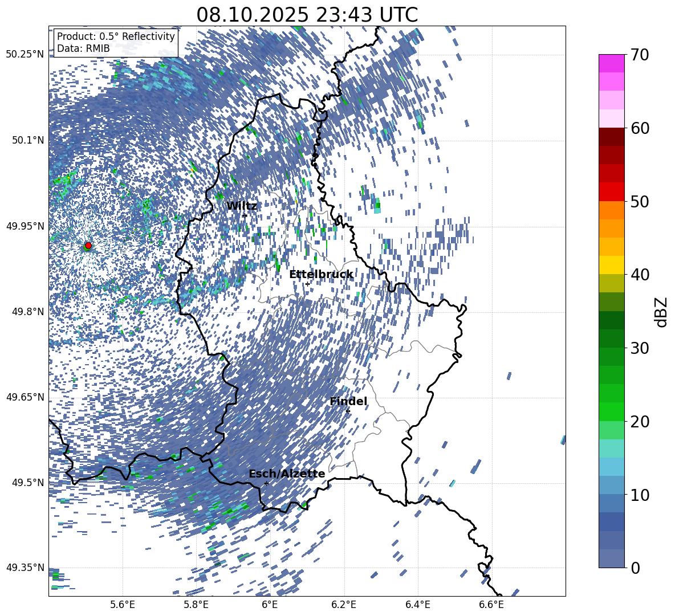This screenshot has height=616, width=675.
Task: Click the 6.4°E longitude tick label
Action: [417, 605]
